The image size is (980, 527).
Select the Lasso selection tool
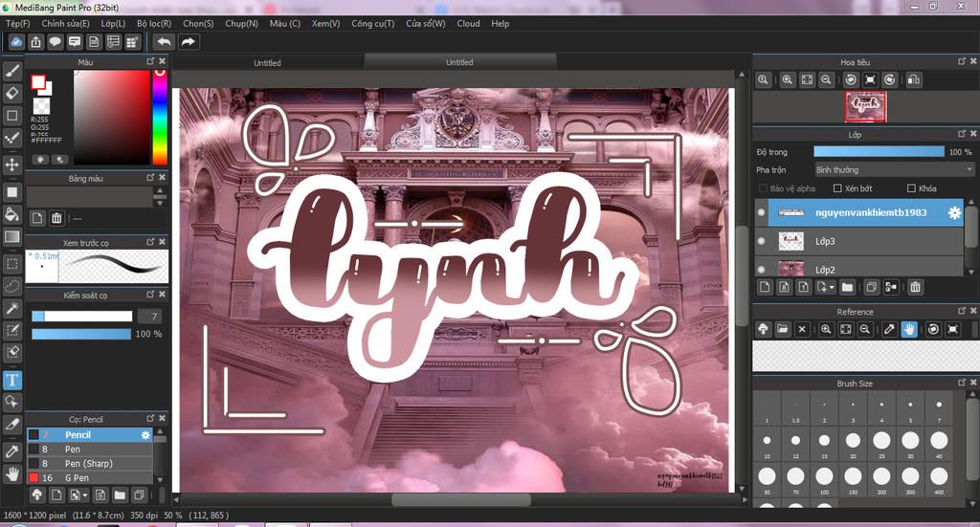click(x=11, y=286)
